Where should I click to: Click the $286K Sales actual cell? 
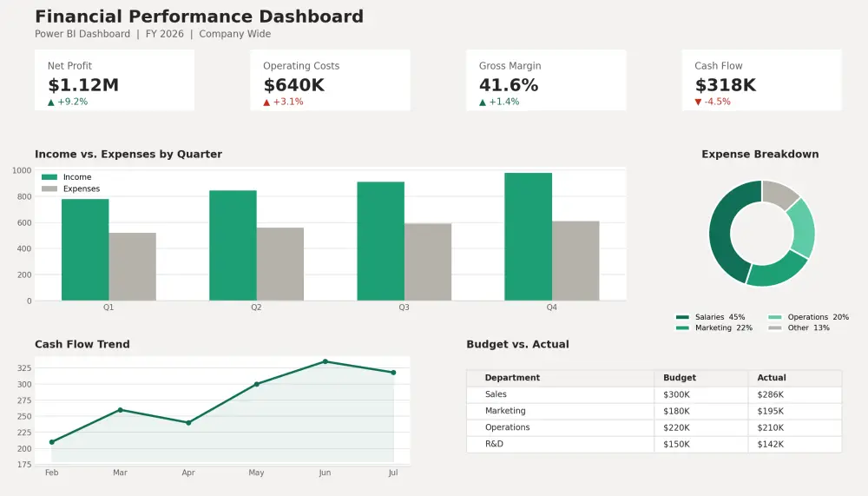[x=795, y=394]
